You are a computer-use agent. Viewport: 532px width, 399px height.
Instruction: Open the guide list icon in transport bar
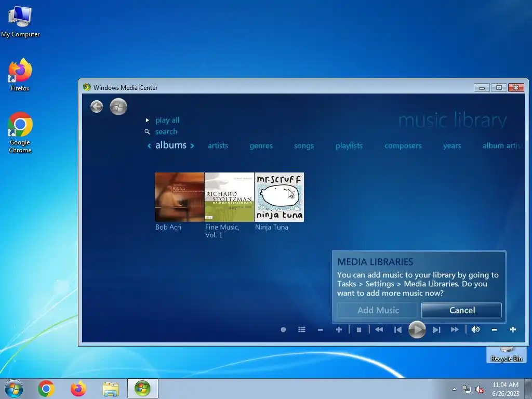coord(302,329)
